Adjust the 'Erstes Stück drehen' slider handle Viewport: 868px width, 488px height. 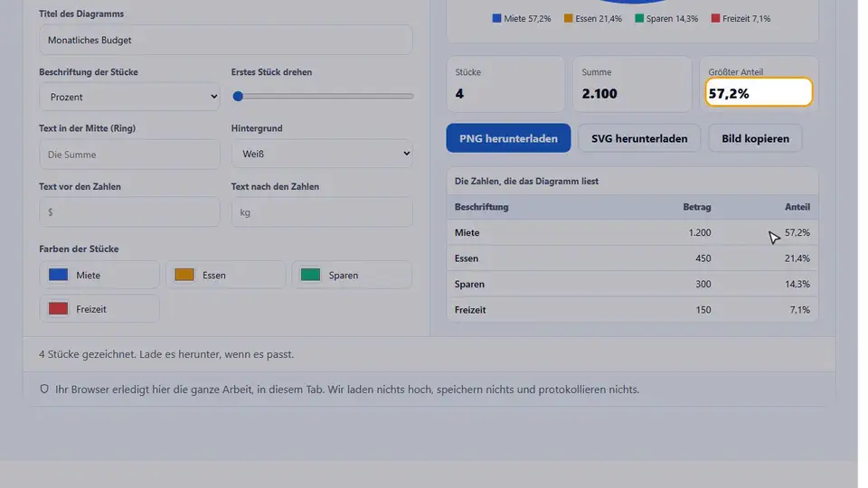point(238,97)
